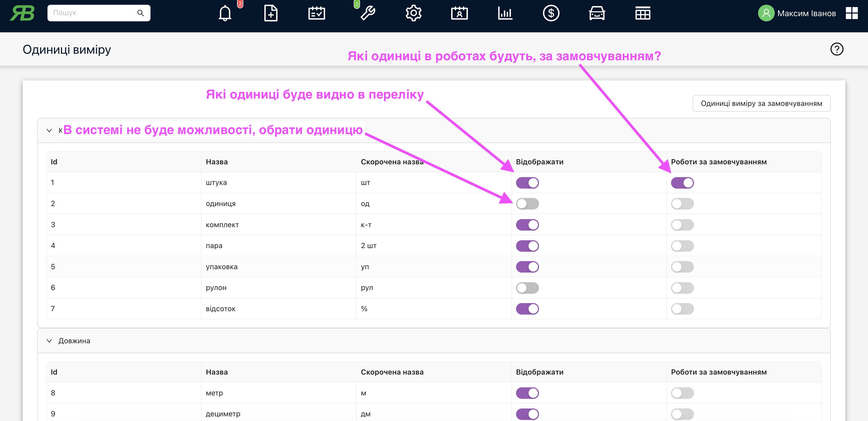Collapse the first units section chevron
Viewport: 868px width, 421px height.
click(49, 130)
